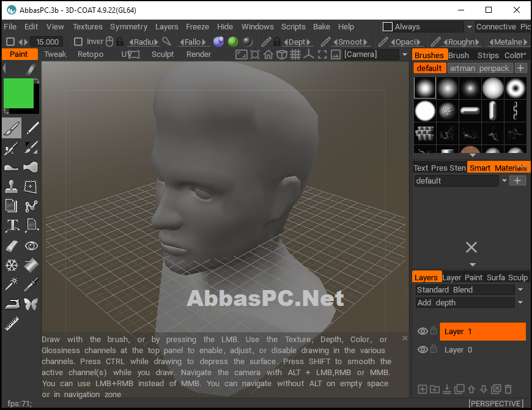Click the Falloff slider control
Image resolution: width=532 pixels, height=410 pixels.
click(x=193, y=42)
